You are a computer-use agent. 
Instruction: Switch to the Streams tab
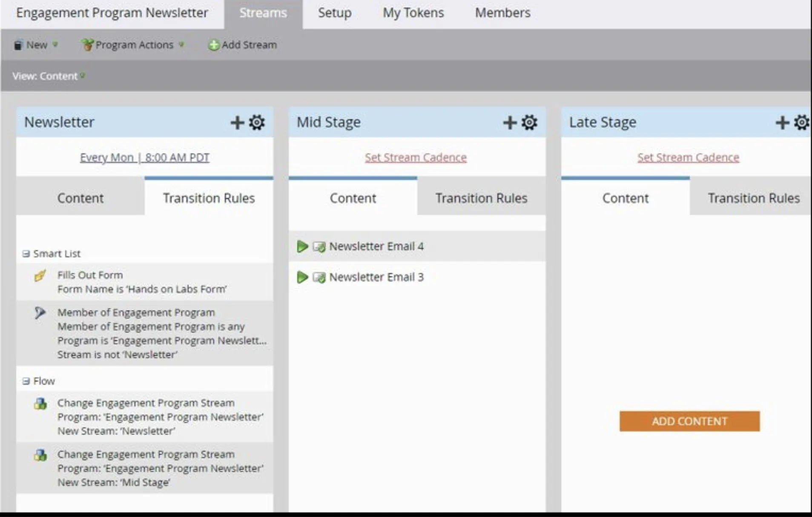tap(263, 13)
